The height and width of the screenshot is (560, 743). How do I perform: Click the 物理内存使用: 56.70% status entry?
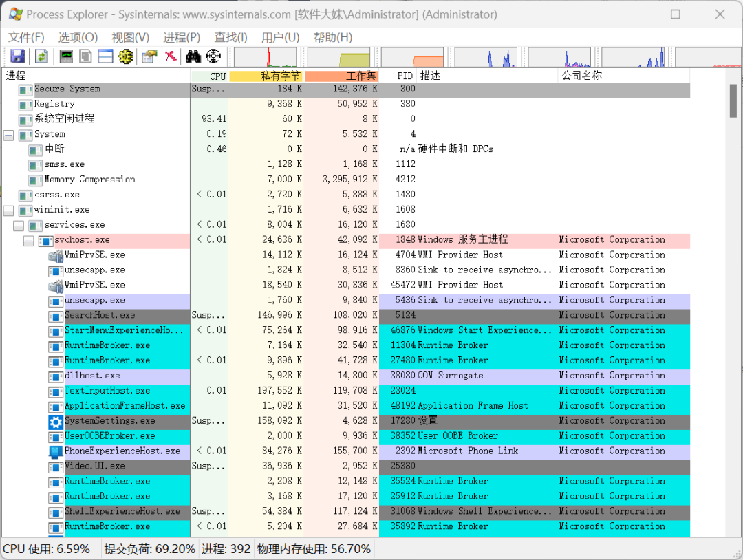[x=314, y=549]
